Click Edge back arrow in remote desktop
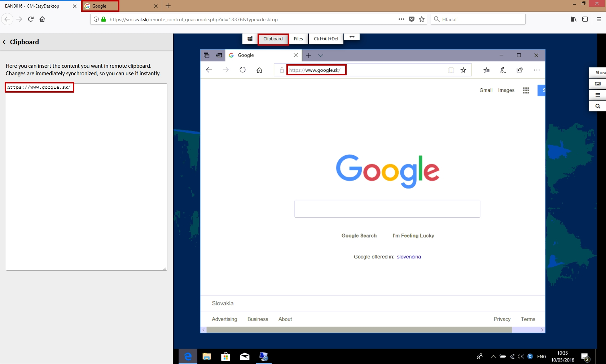The image size is (606, 364). [209, 70]
